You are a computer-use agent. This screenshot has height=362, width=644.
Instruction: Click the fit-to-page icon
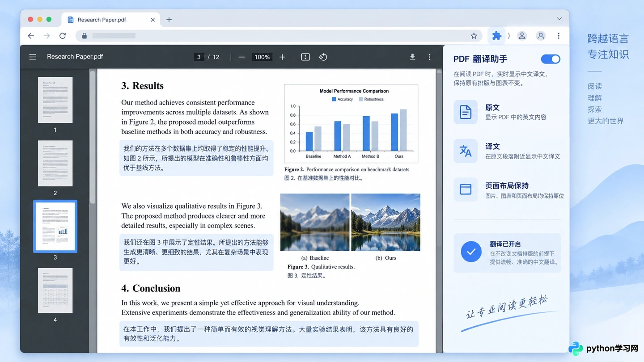305,57
